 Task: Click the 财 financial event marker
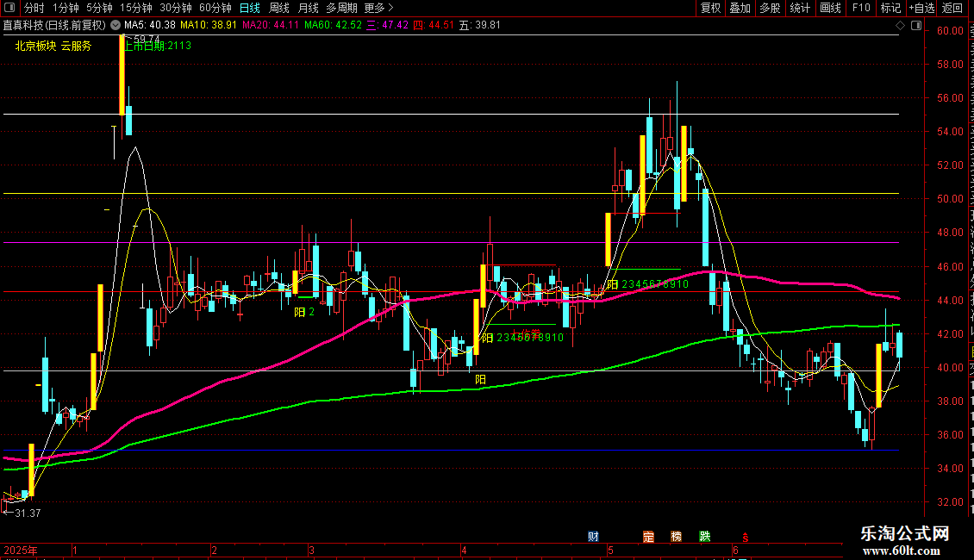tap(593, 537)
